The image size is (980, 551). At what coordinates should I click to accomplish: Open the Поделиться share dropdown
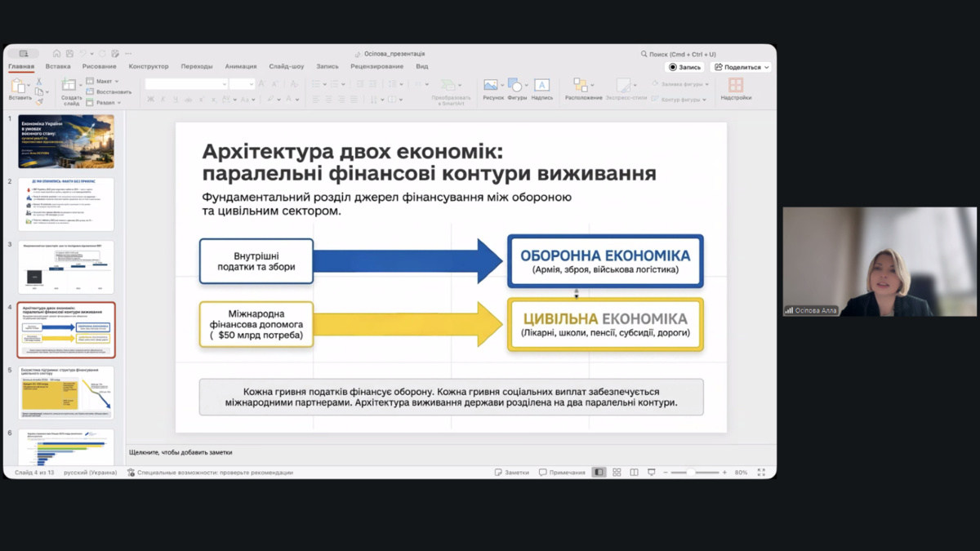pyautogui.click(x=742, y=67)
